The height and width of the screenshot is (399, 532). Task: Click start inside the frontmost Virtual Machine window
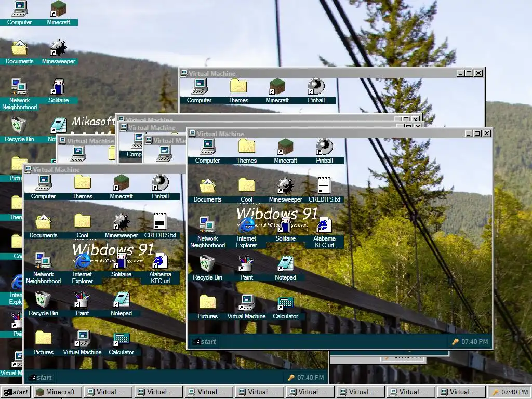(x=205, y=342)
